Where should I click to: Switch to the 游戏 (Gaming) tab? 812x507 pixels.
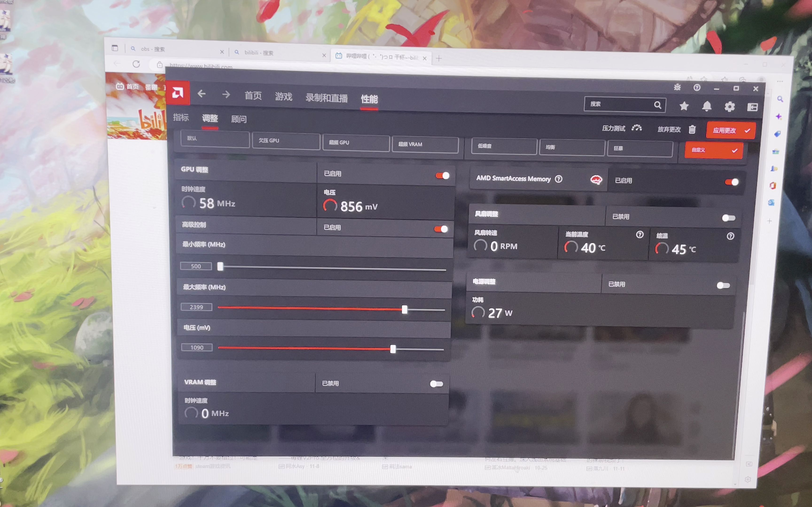click(284, 96)
